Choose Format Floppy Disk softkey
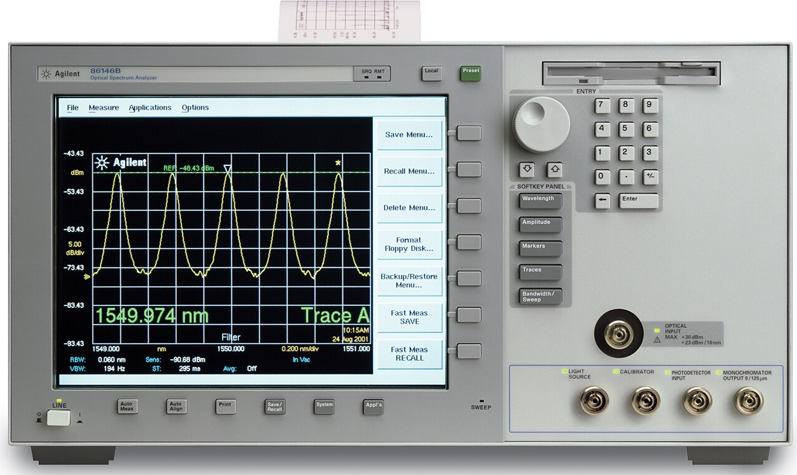This screenshot has height=475, width=797. [409, 244]
